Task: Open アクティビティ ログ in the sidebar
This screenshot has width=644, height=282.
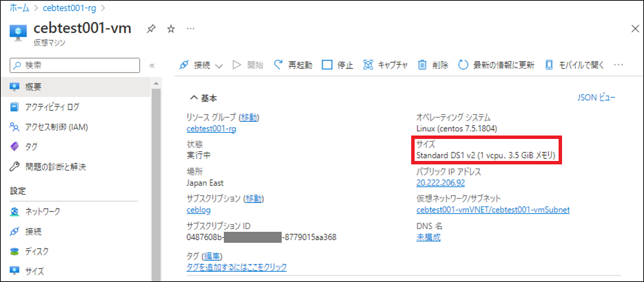Action: [x=76, y=107]
